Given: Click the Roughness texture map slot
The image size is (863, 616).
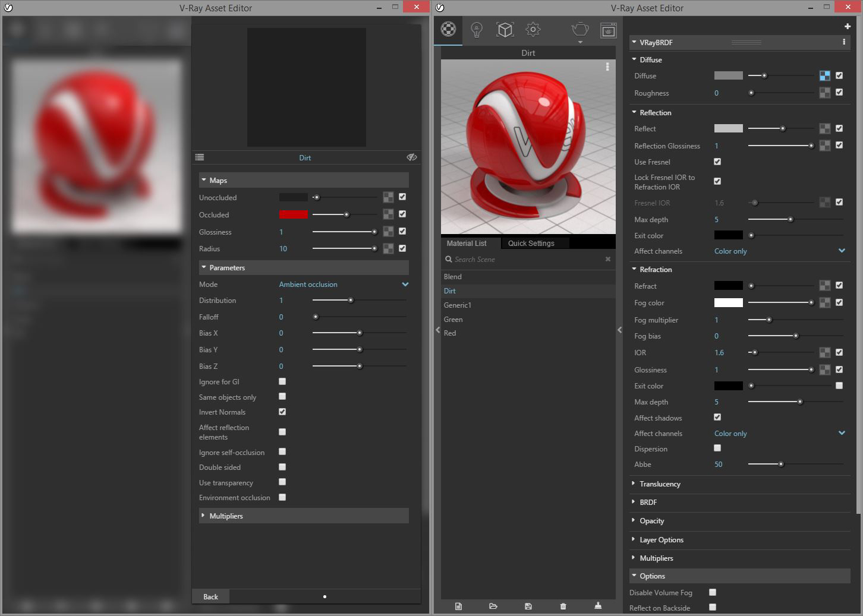Looking at the screenshot, I should tap(825, 93).
